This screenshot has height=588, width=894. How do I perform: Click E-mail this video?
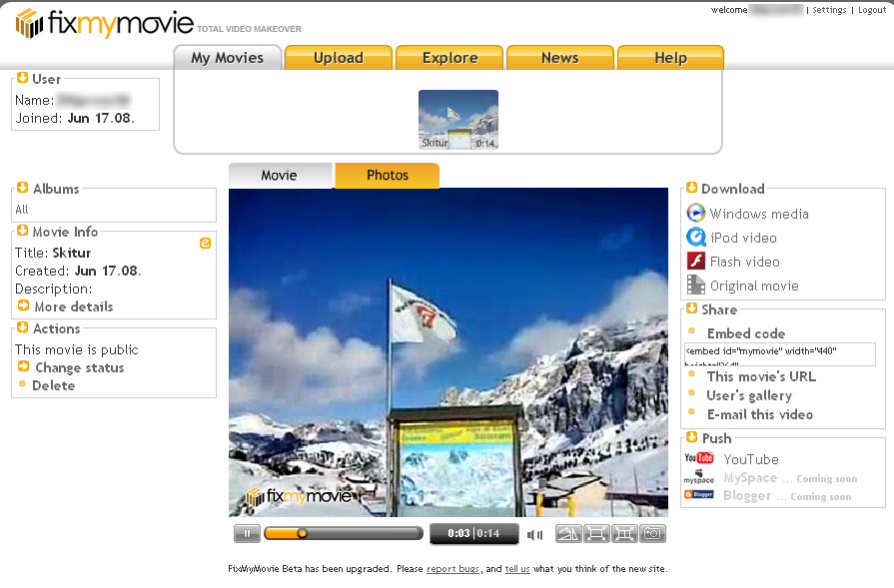click(760, 414)
